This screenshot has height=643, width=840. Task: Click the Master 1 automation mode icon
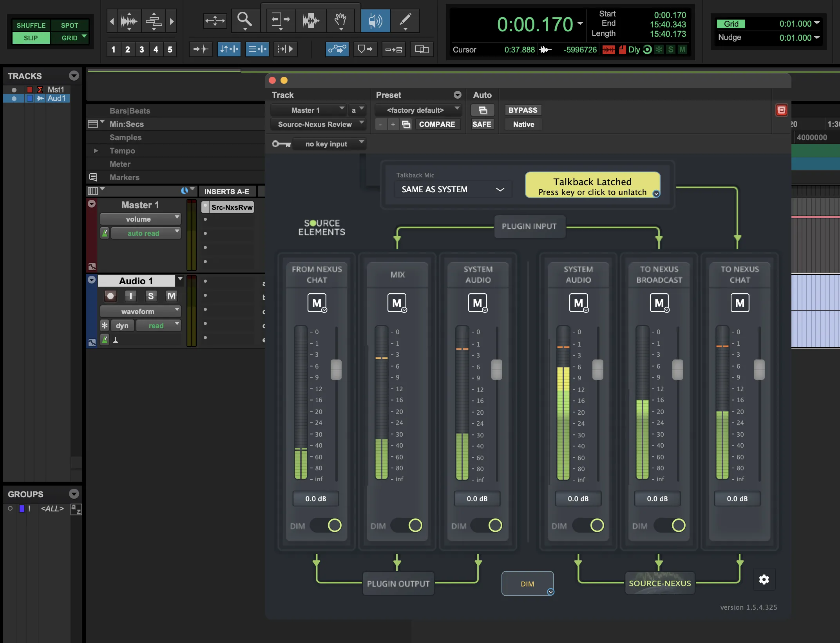105,233
